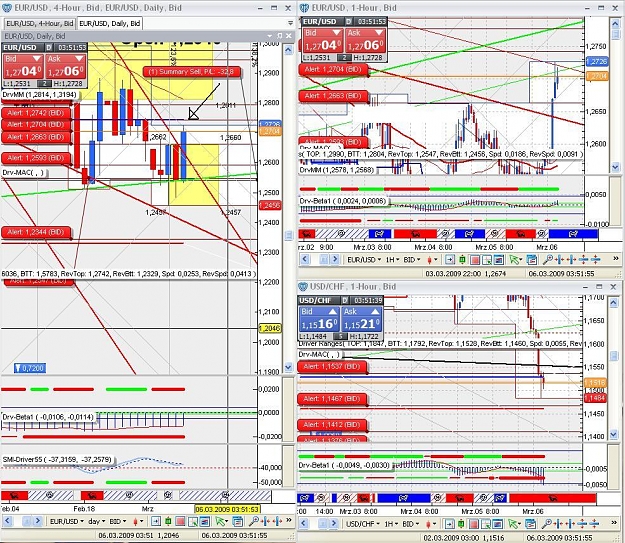Viewport: 625px width, 543px height.
Task: Click 'SMI-Driver55' indicator label
Action: click(x=57, y=460)
